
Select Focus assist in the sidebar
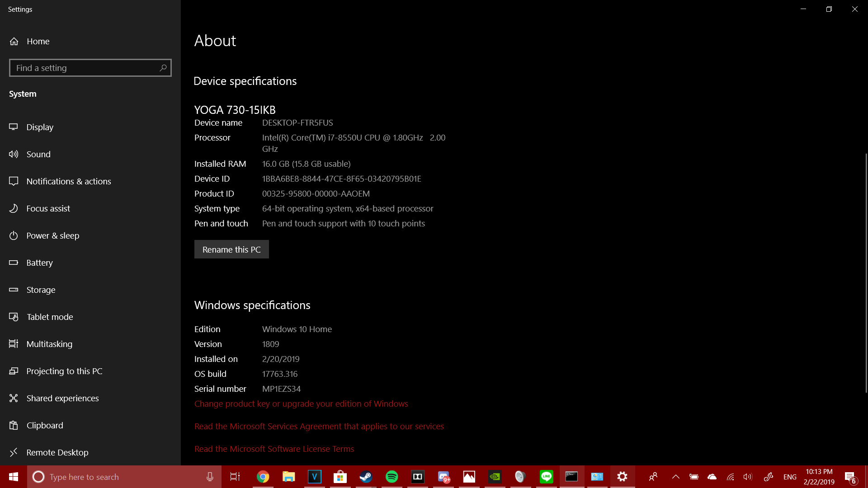(48, 208)
